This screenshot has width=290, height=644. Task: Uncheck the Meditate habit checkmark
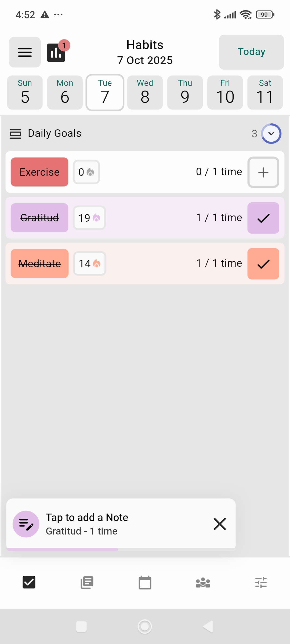(x=263, y=264)
